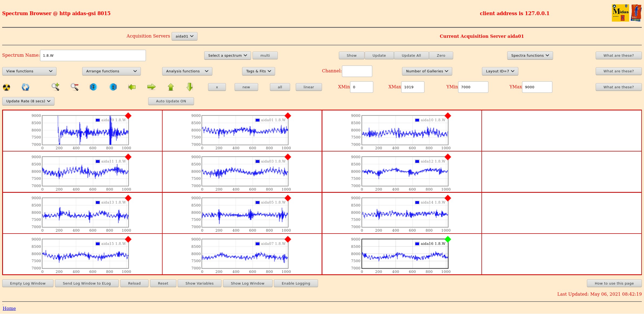644x314 pixels.
Task: Click the blue double-down arrow icon
Action: pyautogui.click(x=93, y=87)
